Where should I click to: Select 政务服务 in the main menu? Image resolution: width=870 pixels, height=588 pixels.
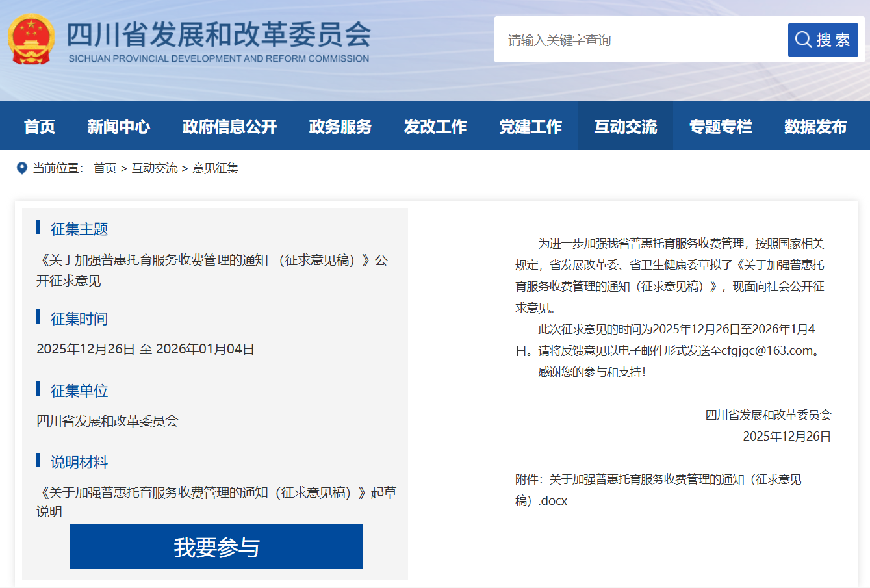pos(340,127)
